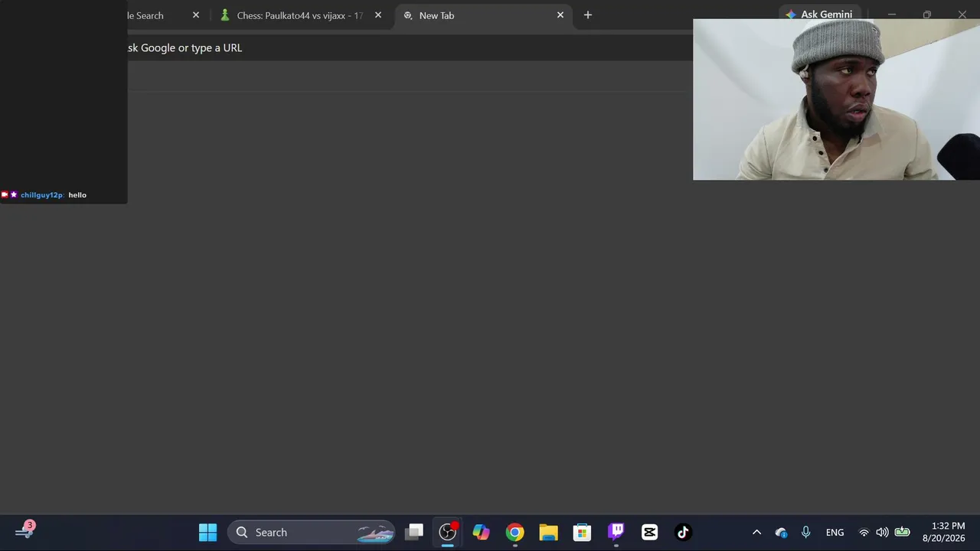Click the microphone tray icon

pos(805,533)
